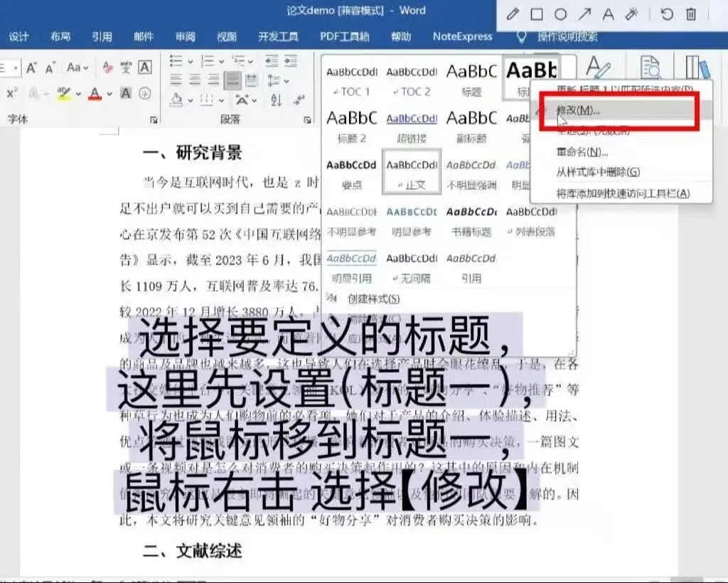This screenshot has height=583, width=728.
Task: Apply red font color
Action: point(95,94)
